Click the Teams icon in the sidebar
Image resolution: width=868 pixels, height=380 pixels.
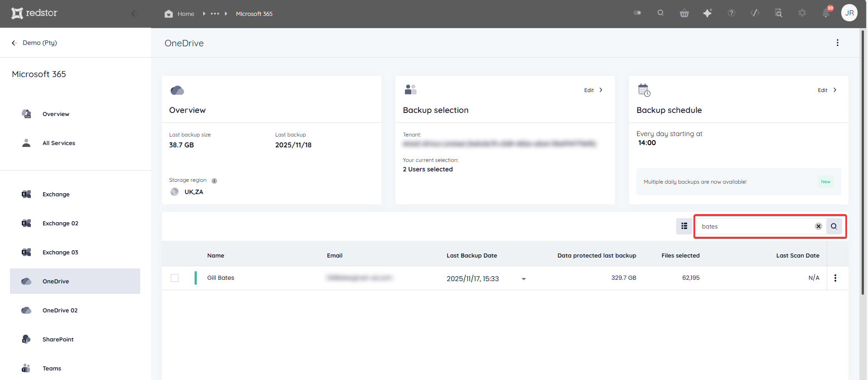(26, 368)
